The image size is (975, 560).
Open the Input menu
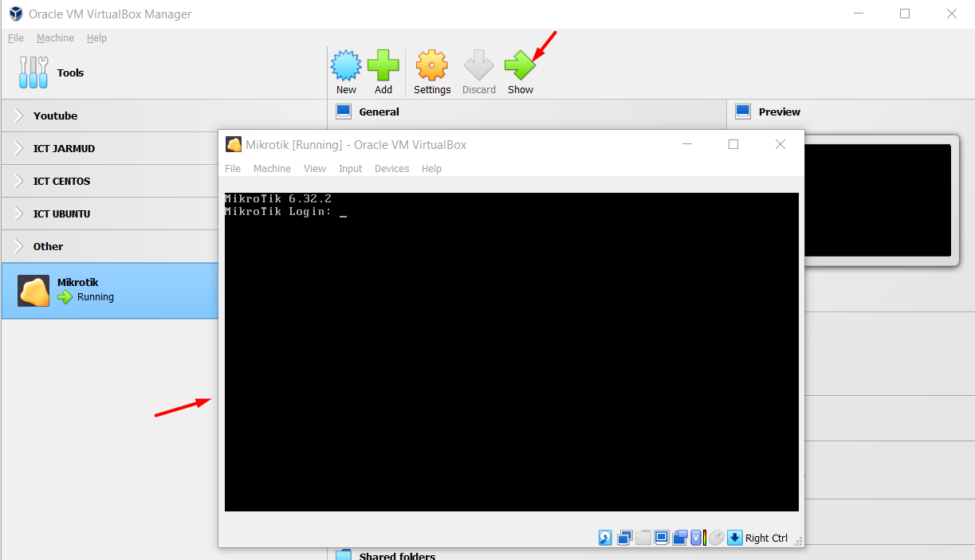click(x=350, y=168)
